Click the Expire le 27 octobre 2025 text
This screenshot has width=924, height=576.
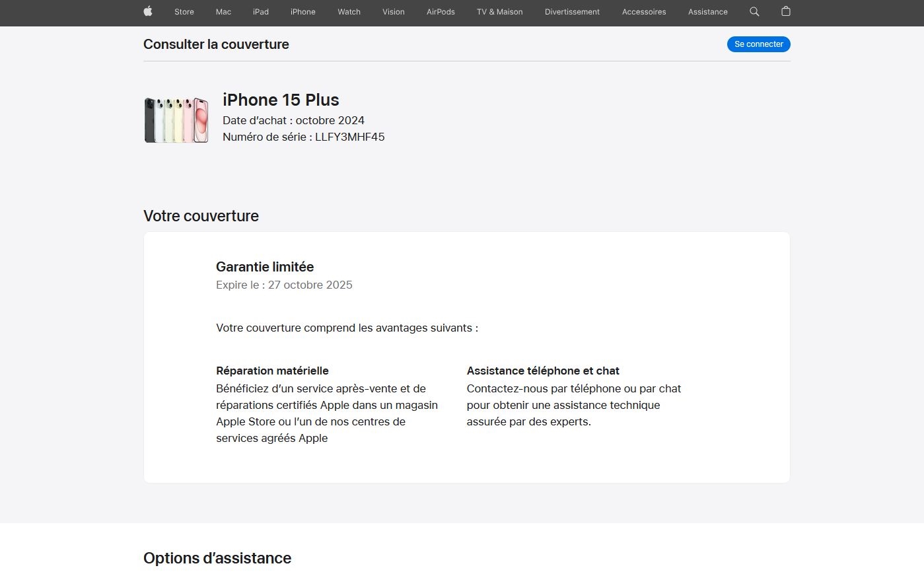pos(284,285)
